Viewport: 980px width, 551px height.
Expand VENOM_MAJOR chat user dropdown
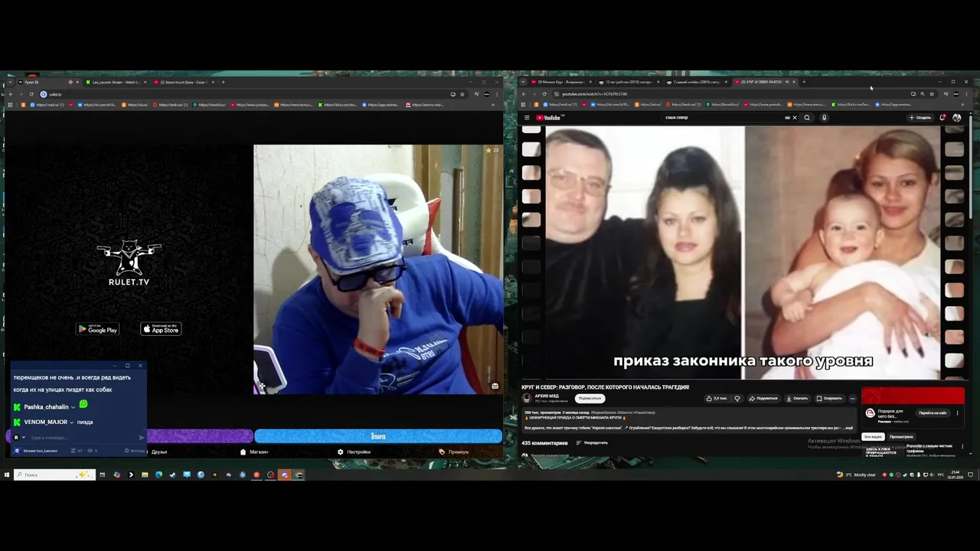[x=71, y=422]
